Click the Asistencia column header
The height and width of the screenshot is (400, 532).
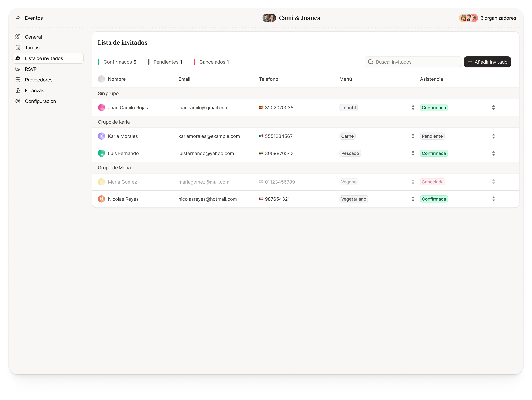tap(431, 79)
